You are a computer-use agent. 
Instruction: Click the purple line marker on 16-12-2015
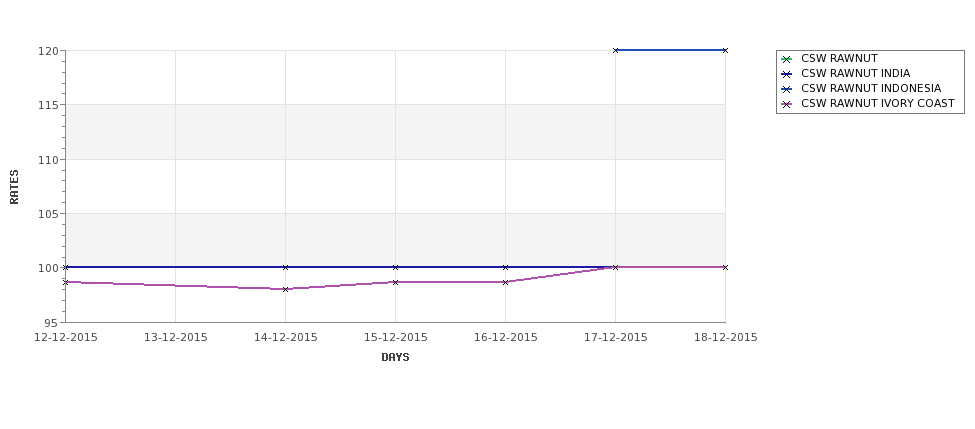tap(506, 282)
